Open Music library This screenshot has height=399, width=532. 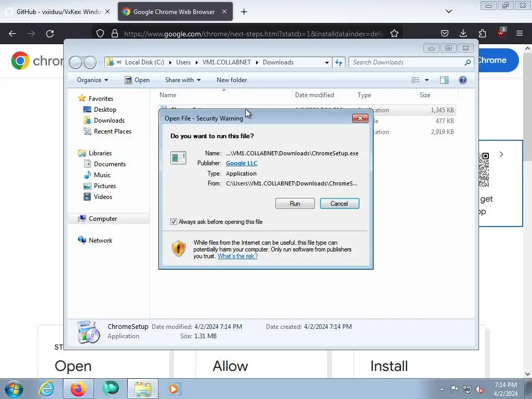(97, 175)
